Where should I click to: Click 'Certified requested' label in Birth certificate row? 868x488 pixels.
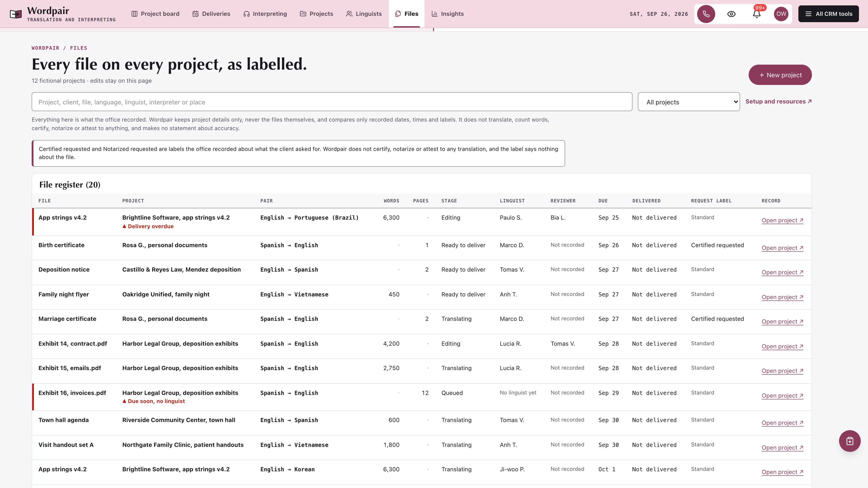point(717,245)
